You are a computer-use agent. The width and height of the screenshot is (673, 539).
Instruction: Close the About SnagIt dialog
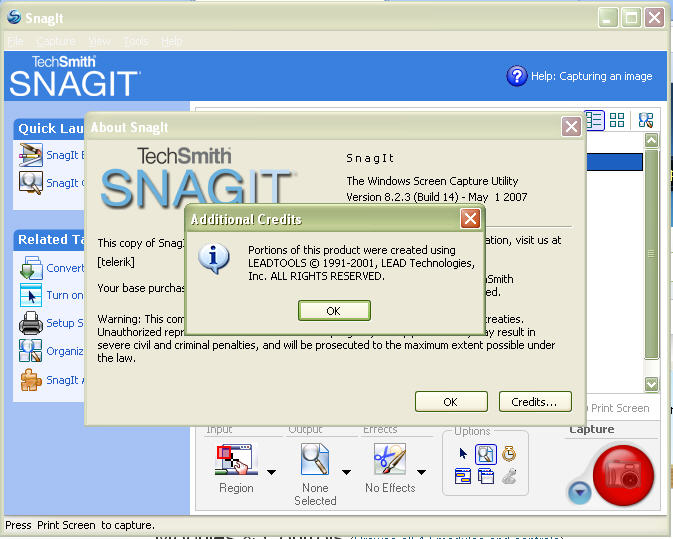pyautogui.click(x=571, y=127)
